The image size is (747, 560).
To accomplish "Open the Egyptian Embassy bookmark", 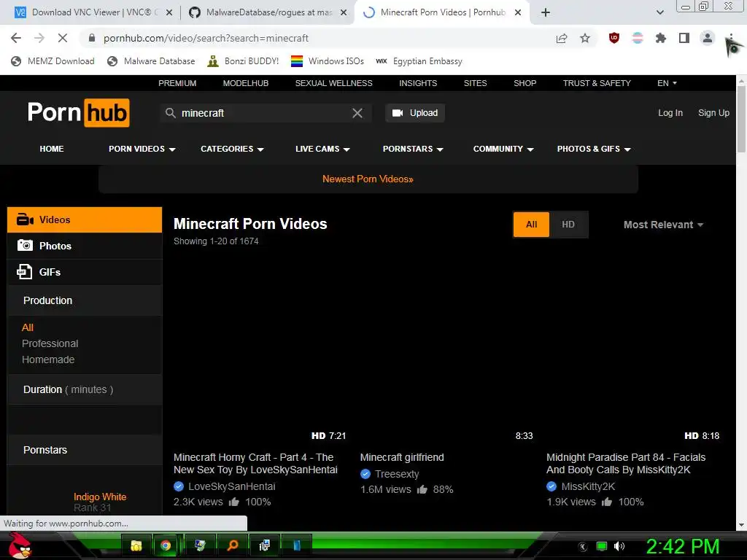I will click(419, 61).
